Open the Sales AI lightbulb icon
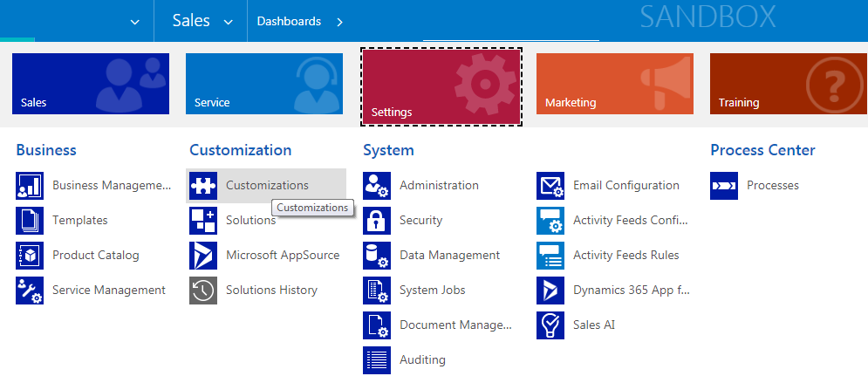Screen dimensions: 868x383 (x=550, y=325)
